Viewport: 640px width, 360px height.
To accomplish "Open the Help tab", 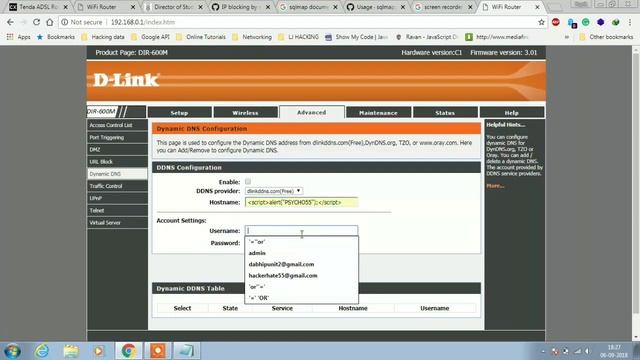I will point(511,113).
